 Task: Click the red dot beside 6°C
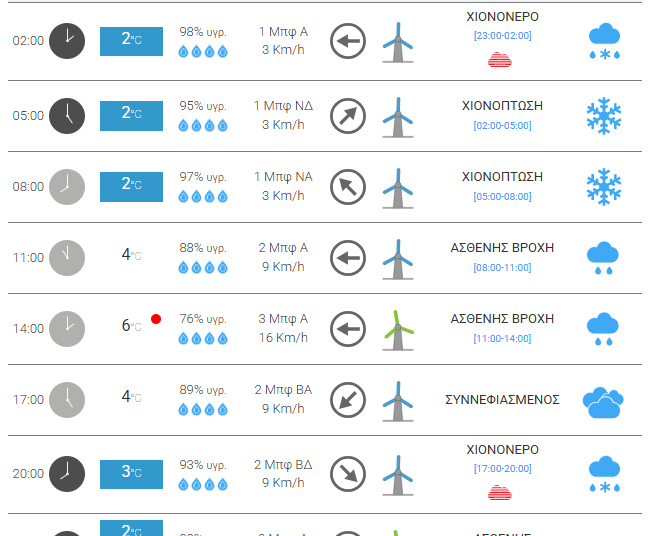tap(156, 319)
